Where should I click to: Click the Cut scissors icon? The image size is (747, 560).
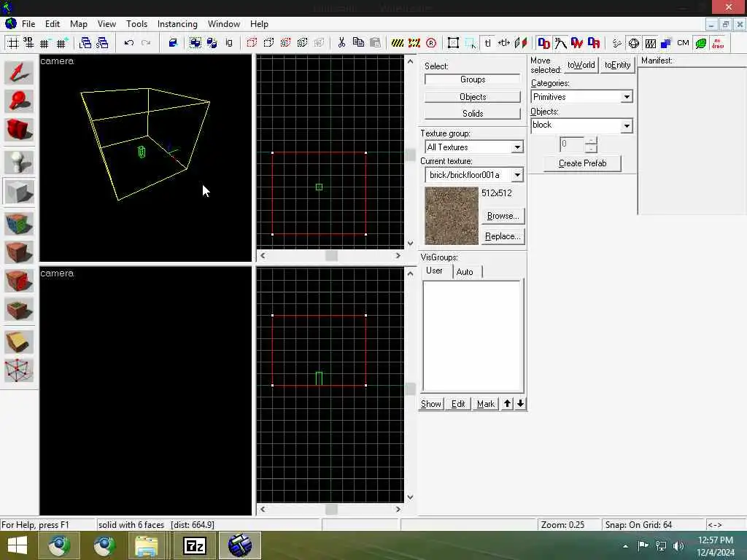341,43
